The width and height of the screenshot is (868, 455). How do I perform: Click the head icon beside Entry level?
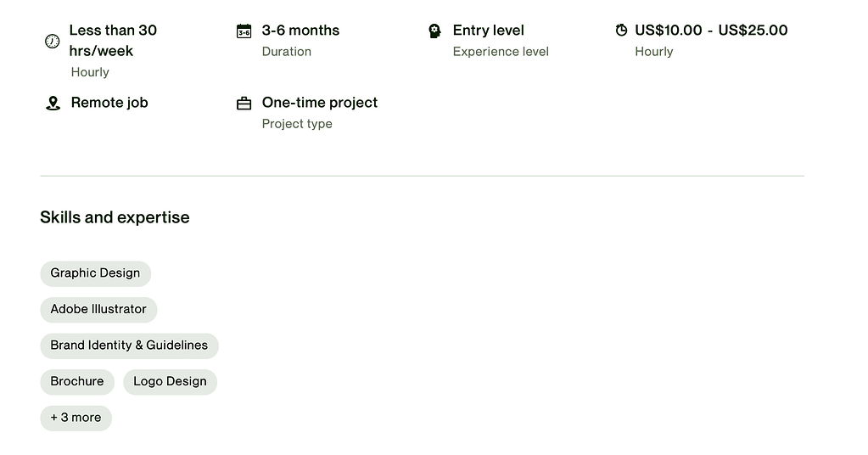click(435, 31)
